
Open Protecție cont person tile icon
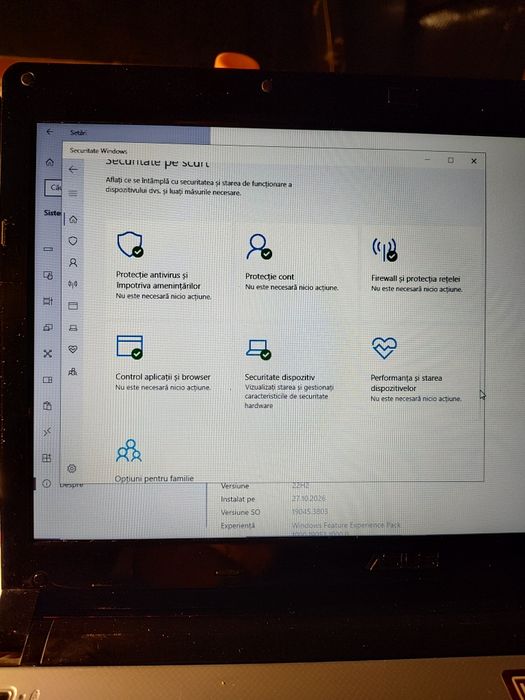pyautogui.click(x=258, y=246)
